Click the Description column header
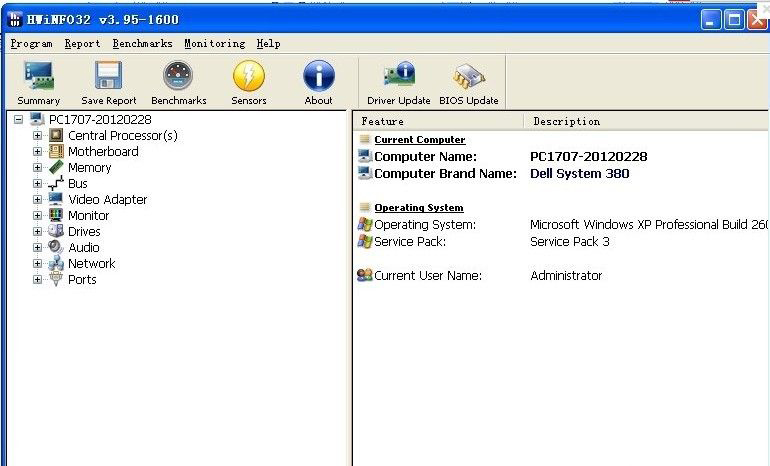Viewport: 770px width, 466px height. tap(646, 121)
